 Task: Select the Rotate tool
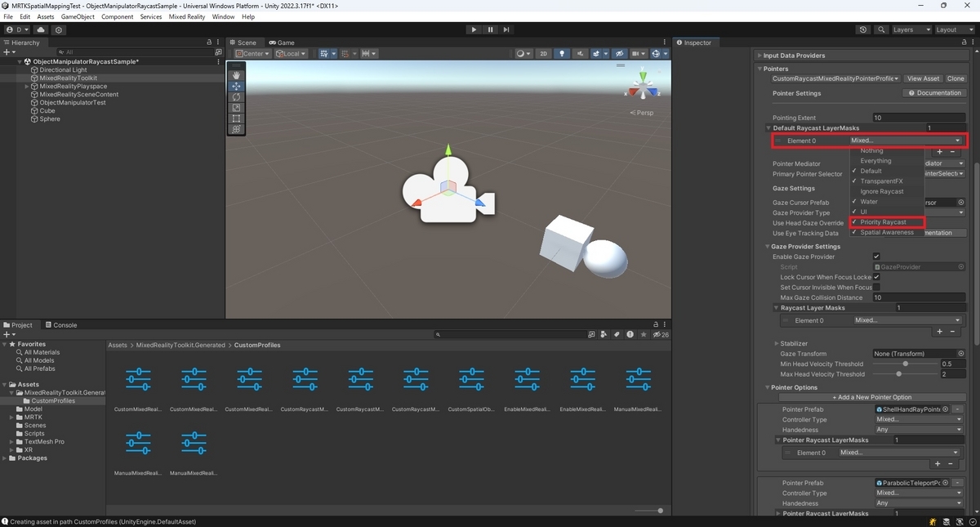coord(236,96)
